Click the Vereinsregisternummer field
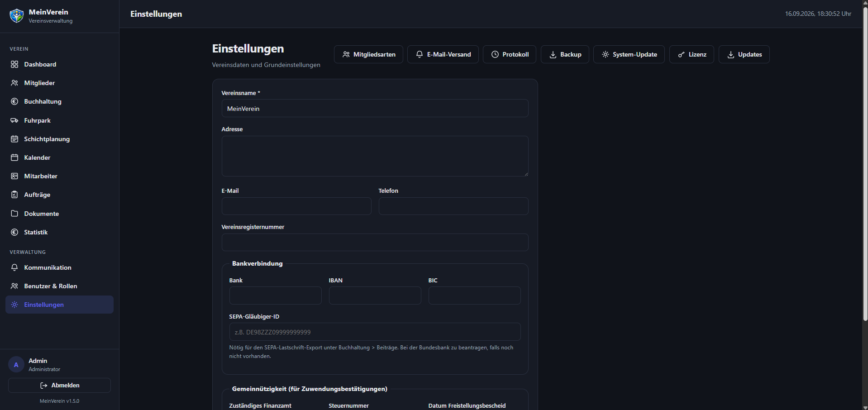 375,242
